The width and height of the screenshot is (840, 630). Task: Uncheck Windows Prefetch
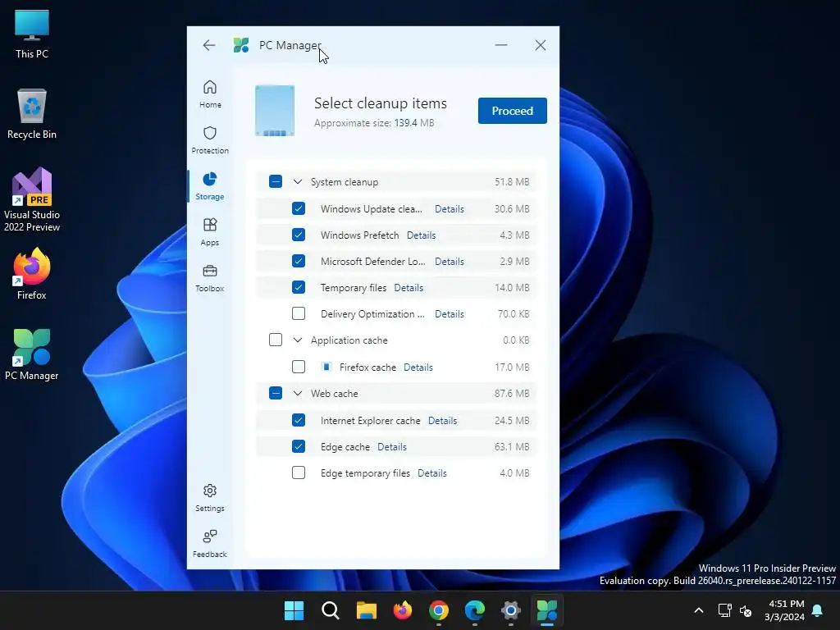[299, 235]
